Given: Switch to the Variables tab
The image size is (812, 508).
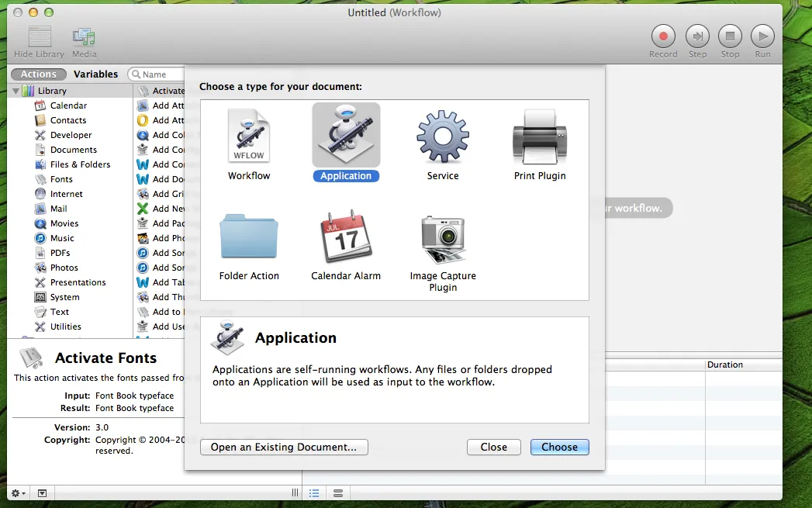Looking at the screenshot, I should [95, 74].
